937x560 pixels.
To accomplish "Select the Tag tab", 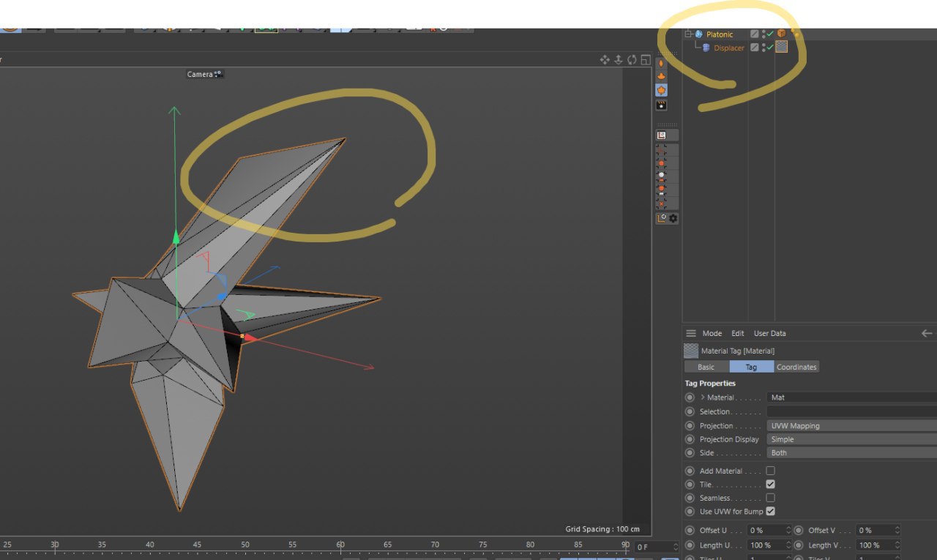I will pos(751,367).
